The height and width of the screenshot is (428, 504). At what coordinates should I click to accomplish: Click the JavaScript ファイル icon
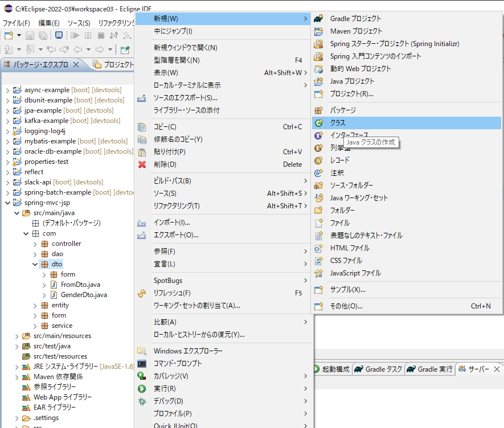(x=318, y=273)
